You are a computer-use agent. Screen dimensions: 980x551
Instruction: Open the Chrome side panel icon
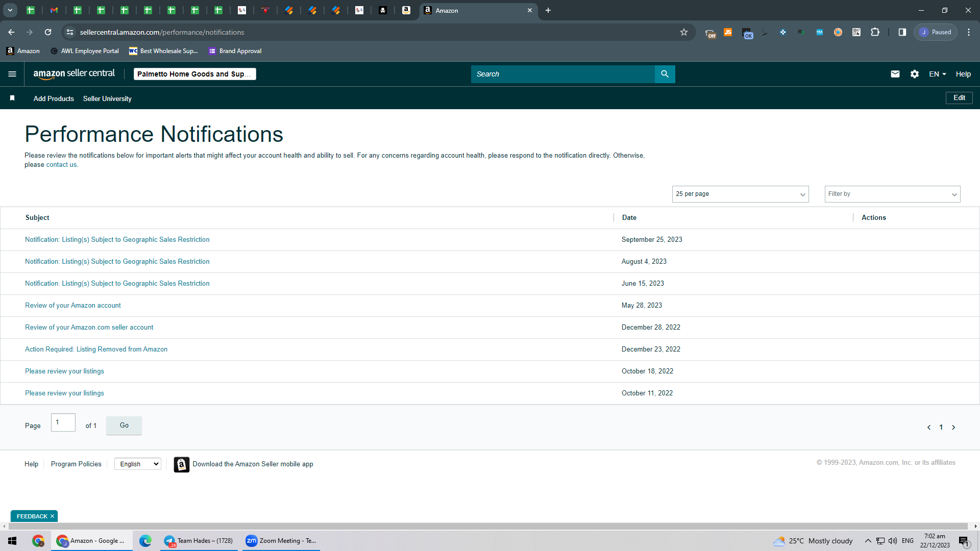902,32
